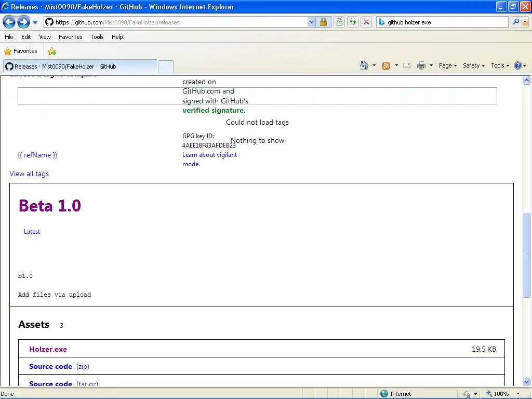Click the Latest label link
The width and height of the screenshot is (532, 399).
pyautogui.click(x=32, y=232)
